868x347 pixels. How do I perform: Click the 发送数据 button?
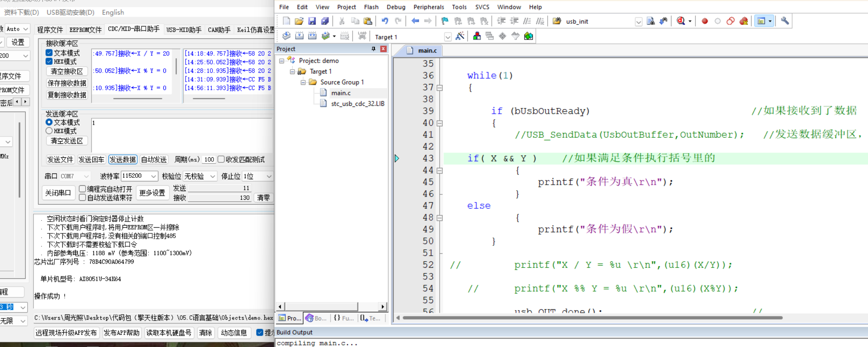click(123, 159)
